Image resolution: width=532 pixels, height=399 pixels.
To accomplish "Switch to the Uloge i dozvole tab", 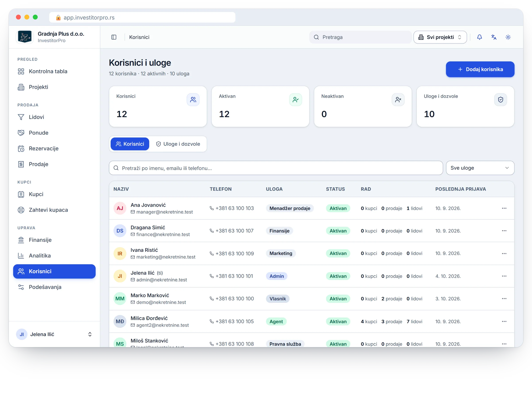I will point(178,144).
